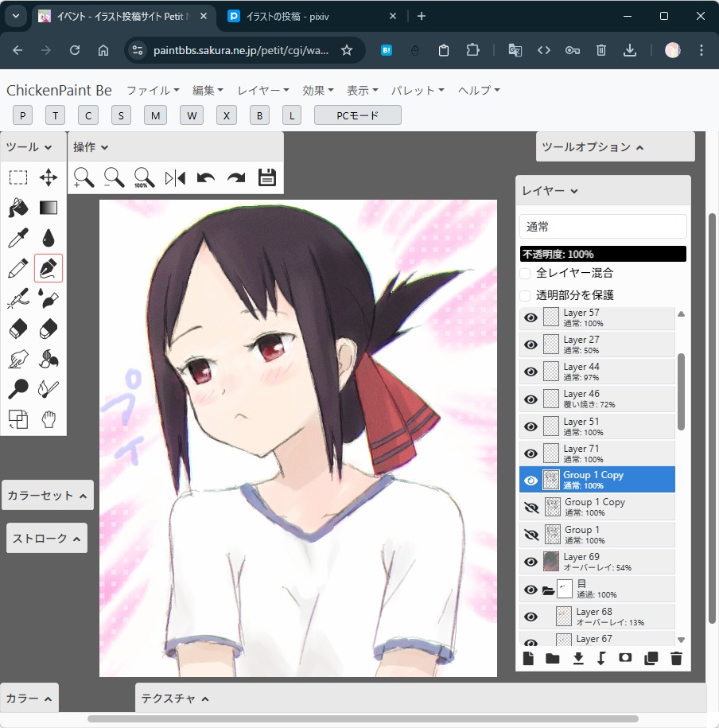Viewport: 719px width, 728px height.
Task: Click the PCモード button
Action: tap(358, 115)
